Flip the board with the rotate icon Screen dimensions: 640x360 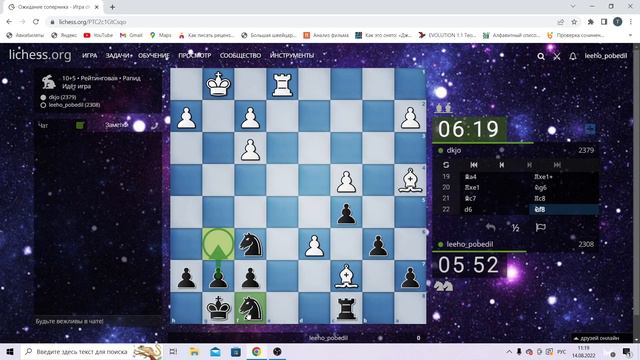446,165
